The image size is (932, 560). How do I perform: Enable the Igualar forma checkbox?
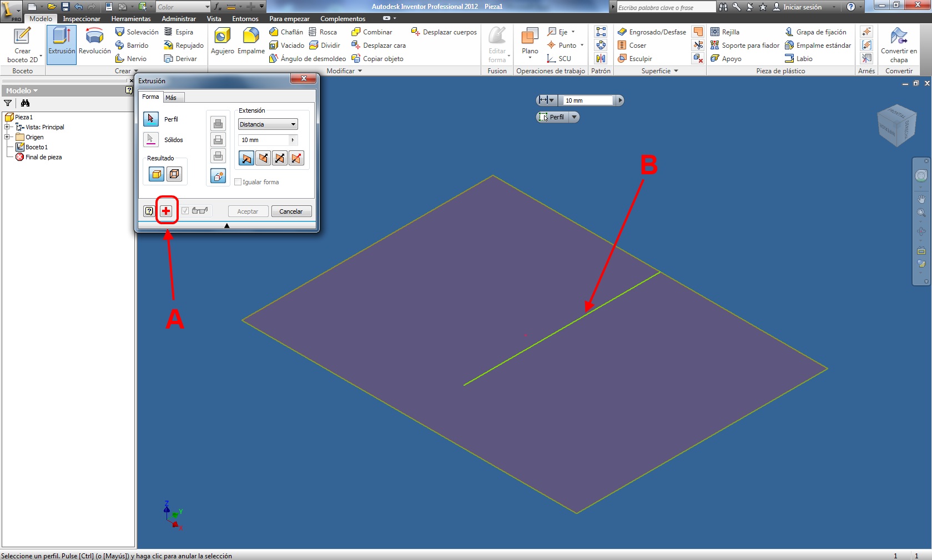238,182
